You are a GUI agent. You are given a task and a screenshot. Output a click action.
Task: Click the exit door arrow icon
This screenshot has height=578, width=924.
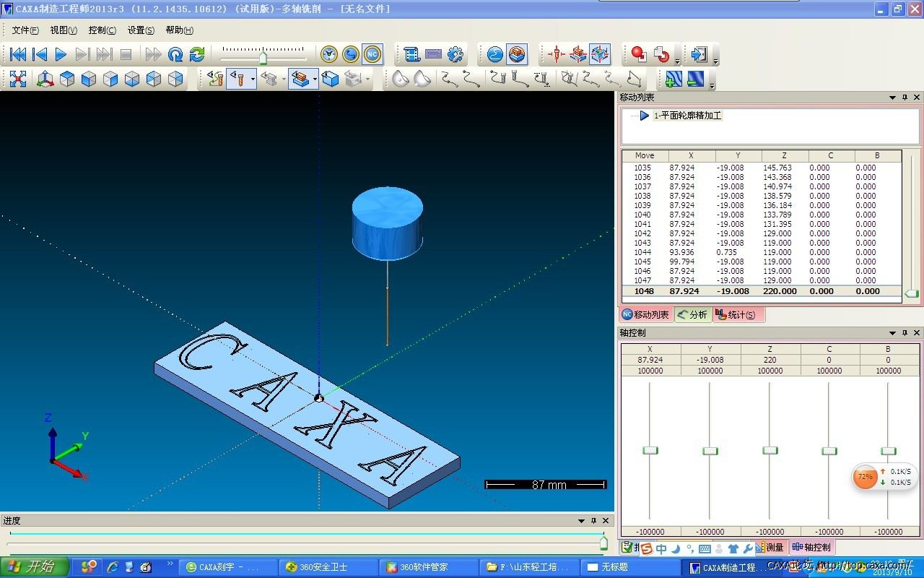(x=699, y=54)
